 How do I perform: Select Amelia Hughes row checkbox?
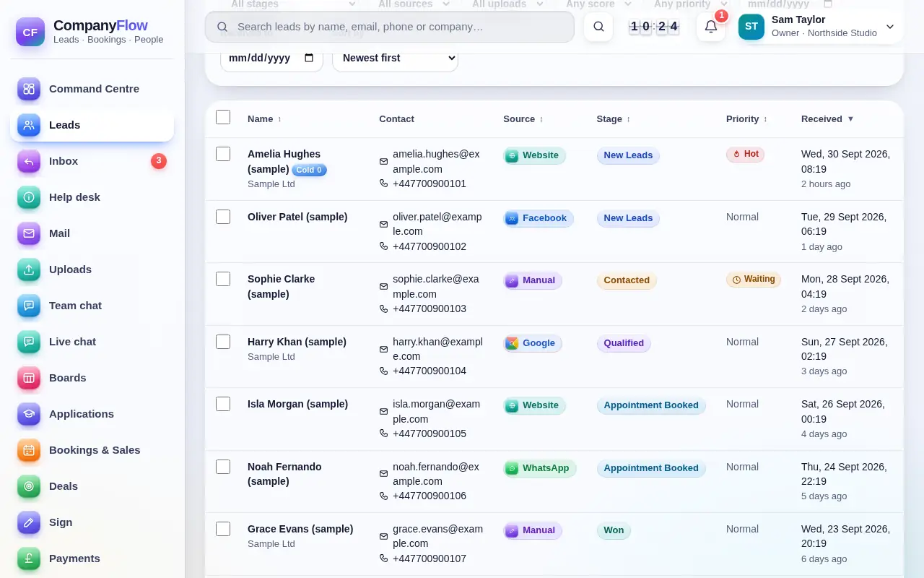223,154
